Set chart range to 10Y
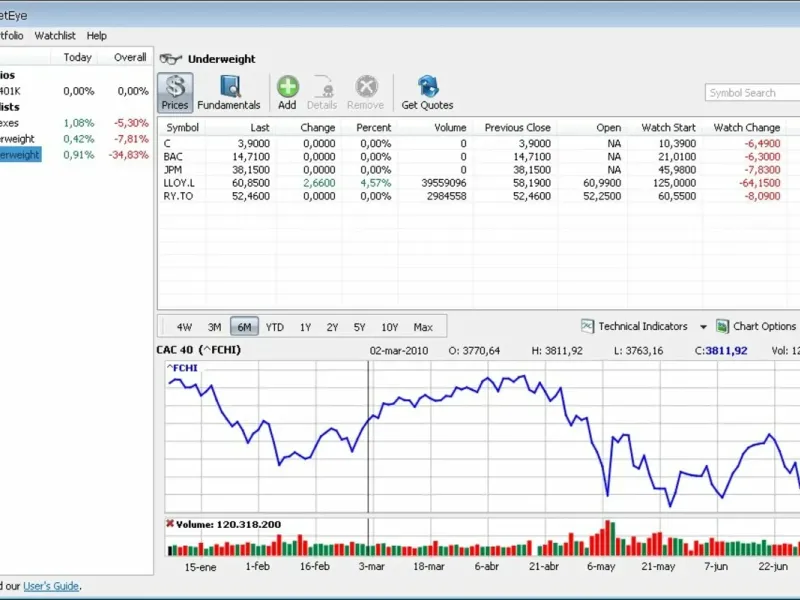This screenshot has width=800, height=600. click(390, 327)
